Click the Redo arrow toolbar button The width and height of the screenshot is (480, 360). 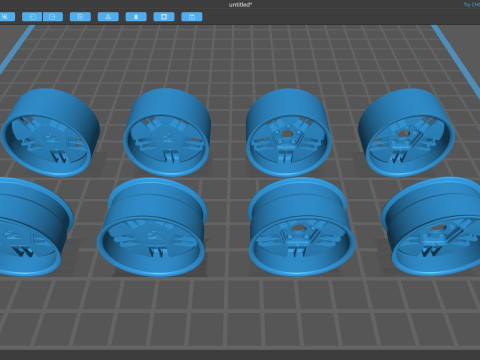53,17
